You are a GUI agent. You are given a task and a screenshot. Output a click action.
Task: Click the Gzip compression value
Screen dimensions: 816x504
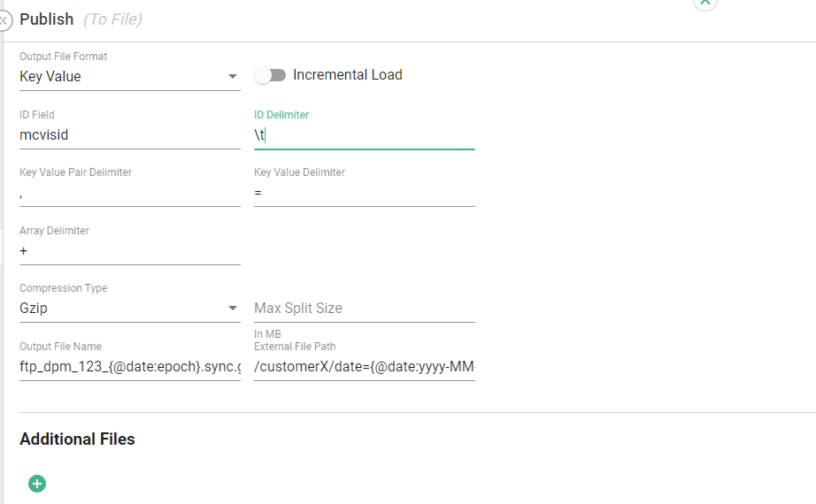tap(34, 309)
